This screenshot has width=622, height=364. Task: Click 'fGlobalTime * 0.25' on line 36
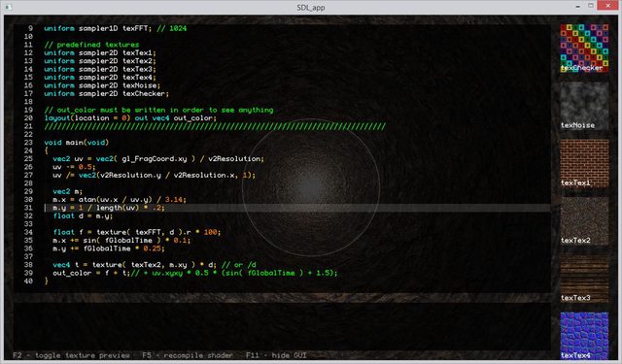[121, 248]
